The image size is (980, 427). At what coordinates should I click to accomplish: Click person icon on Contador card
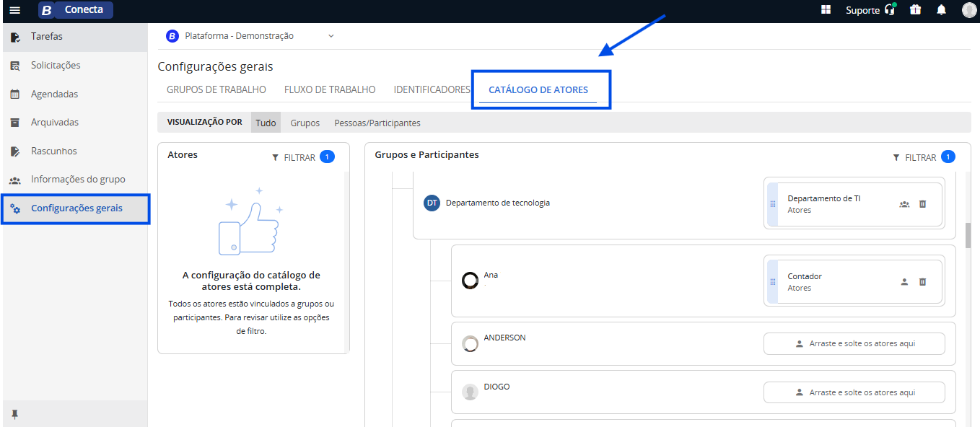(904, 282)
